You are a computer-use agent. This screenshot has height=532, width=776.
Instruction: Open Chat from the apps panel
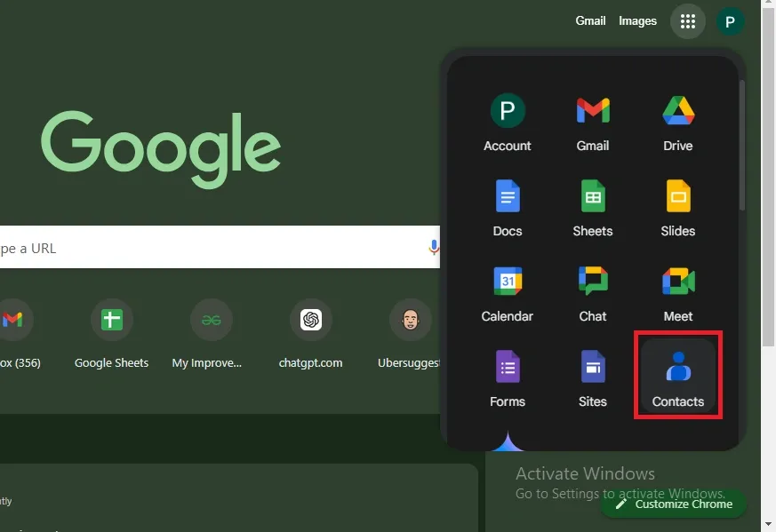click(x=592, y=294)
